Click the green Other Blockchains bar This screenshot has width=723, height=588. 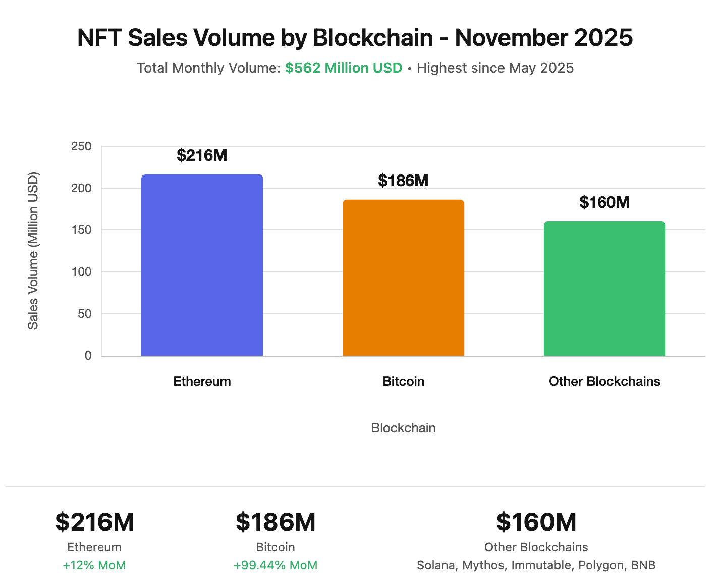click(604, 288)
